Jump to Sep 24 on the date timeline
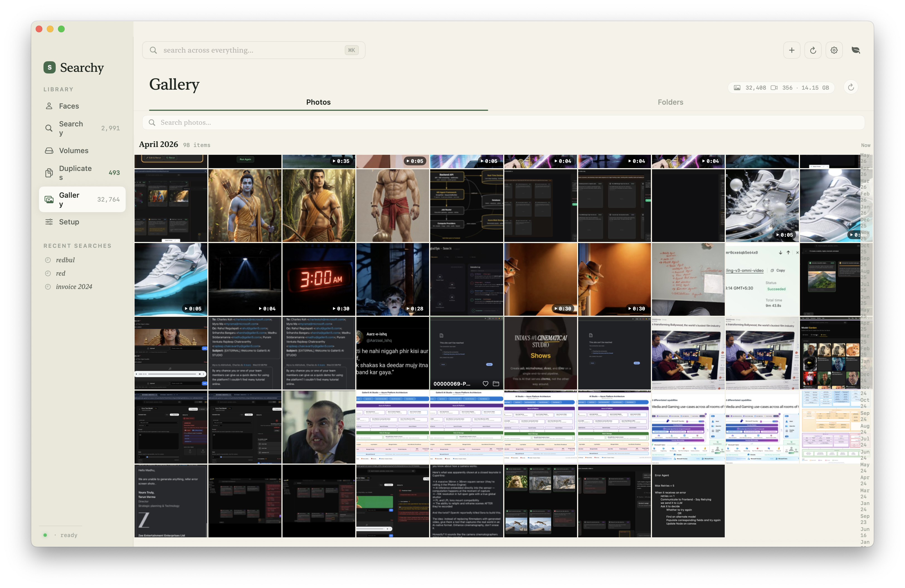This screenshot has width=905, height=588. coord(865,416)
